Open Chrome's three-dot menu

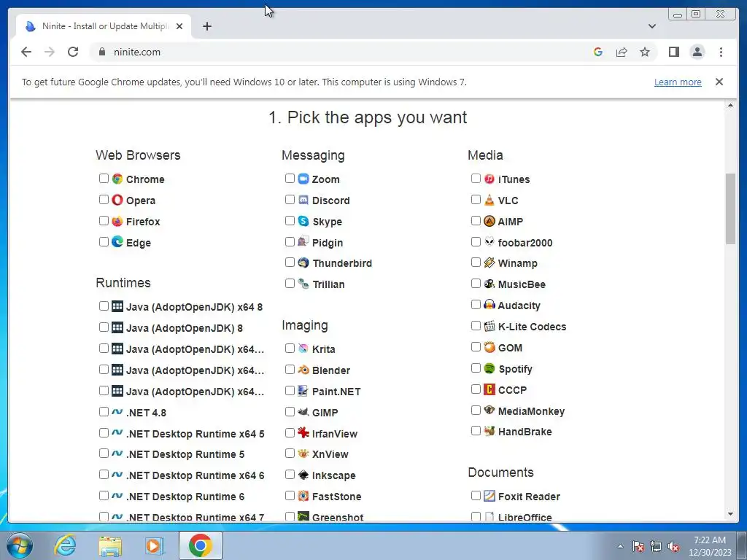721,52
